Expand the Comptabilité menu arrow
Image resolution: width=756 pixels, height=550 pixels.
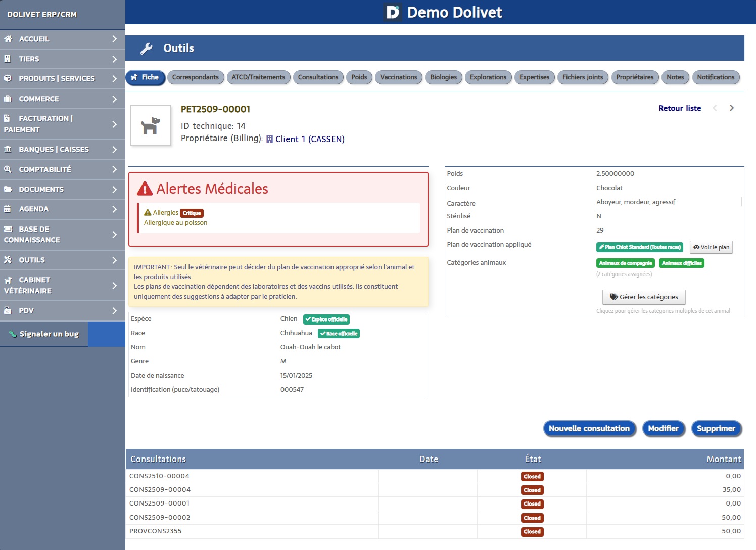click(115, 169)
